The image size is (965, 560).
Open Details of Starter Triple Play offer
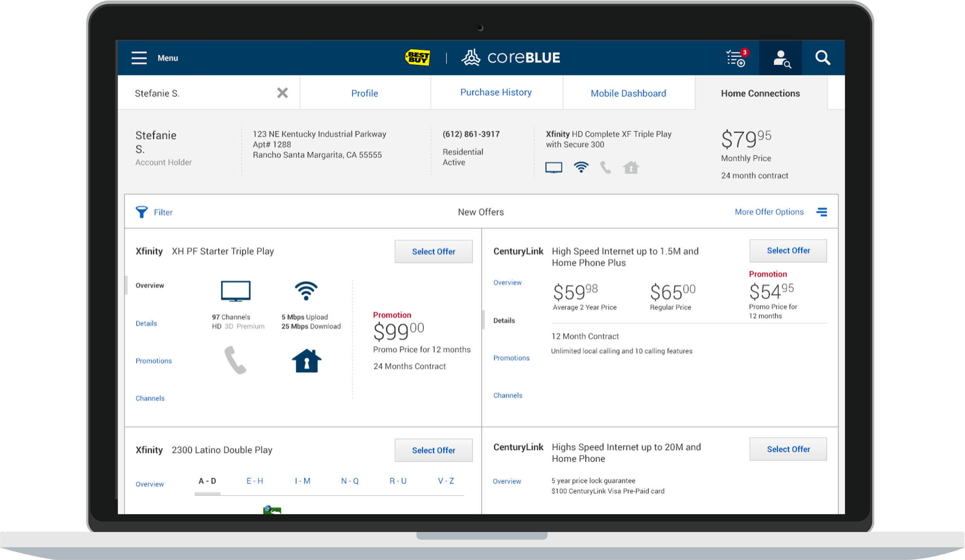(146, 323)
